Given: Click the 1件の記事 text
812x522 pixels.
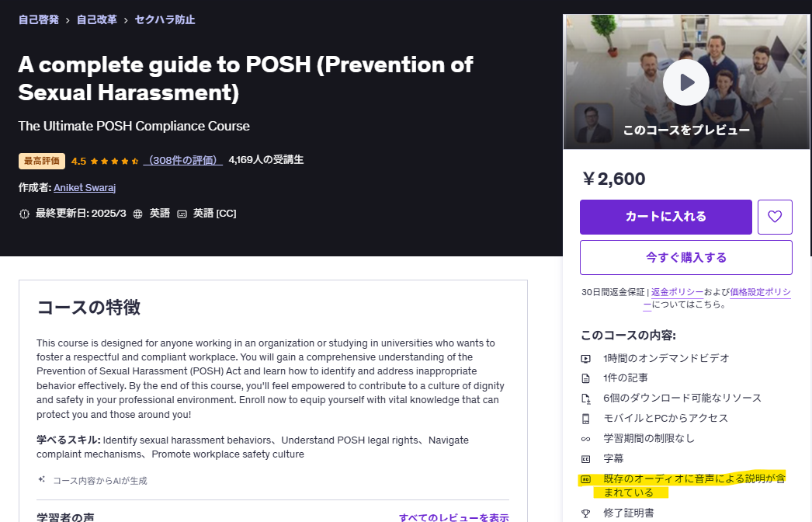Looking at the screenshot, I should (625, 378).
